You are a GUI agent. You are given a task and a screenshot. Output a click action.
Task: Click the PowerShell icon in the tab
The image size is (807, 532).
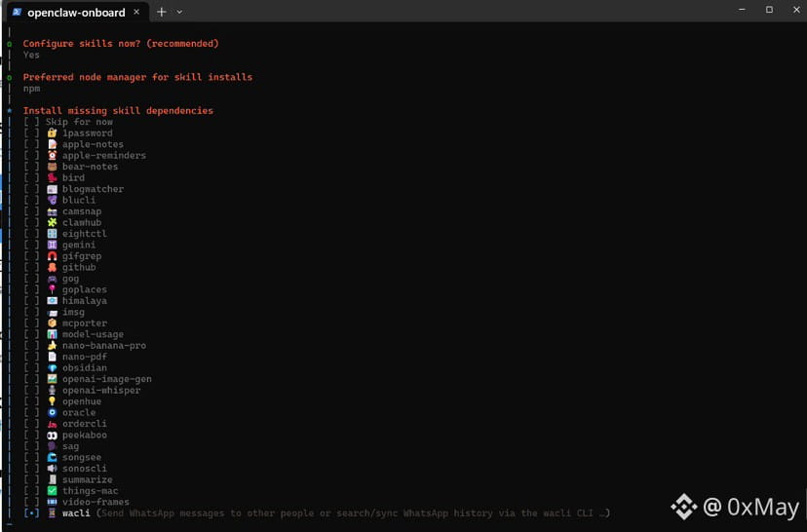pyautogui.click(x=17, y=12)
